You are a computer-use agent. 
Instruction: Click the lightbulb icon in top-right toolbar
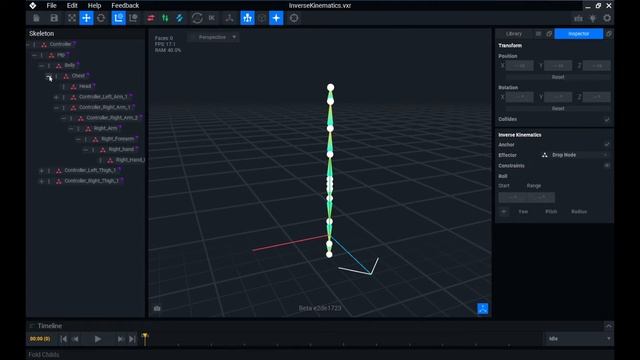pos(593,18)
